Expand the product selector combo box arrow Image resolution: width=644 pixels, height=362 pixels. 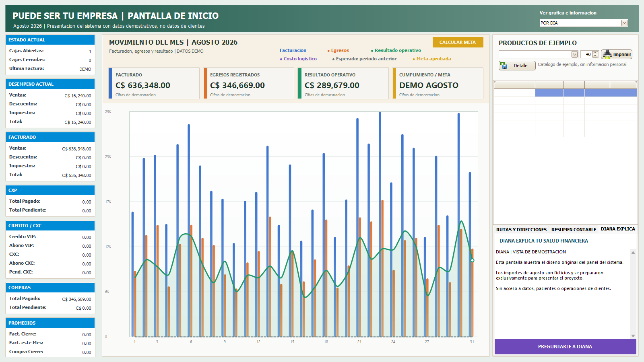pos(574,54)
